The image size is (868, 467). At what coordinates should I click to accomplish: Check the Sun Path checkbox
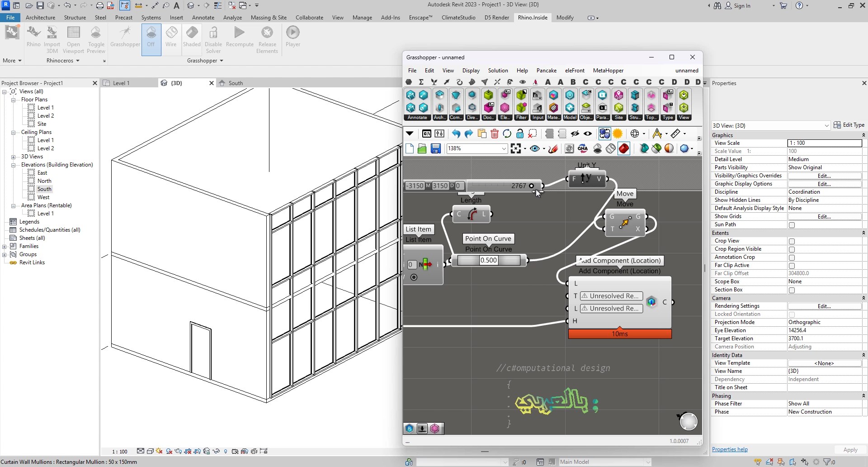pos(792,225)
